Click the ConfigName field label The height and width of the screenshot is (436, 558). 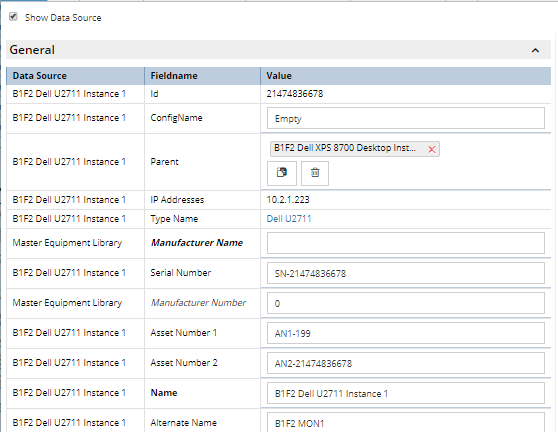pyautogui.click(x=177, y=118)
